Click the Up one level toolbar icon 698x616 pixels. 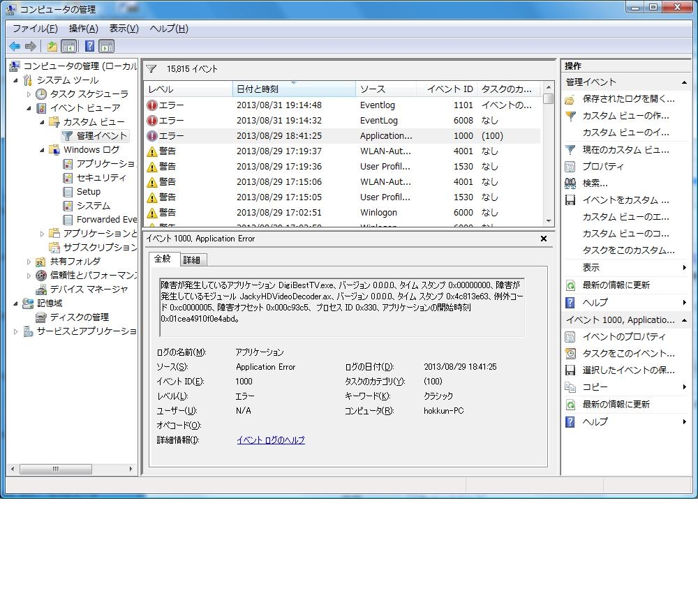tap(52, 46)
